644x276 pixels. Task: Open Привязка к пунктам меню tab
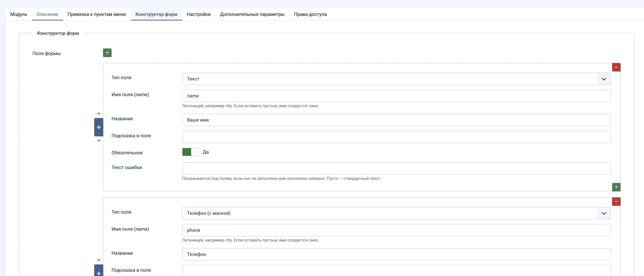(x=97, y=14)
